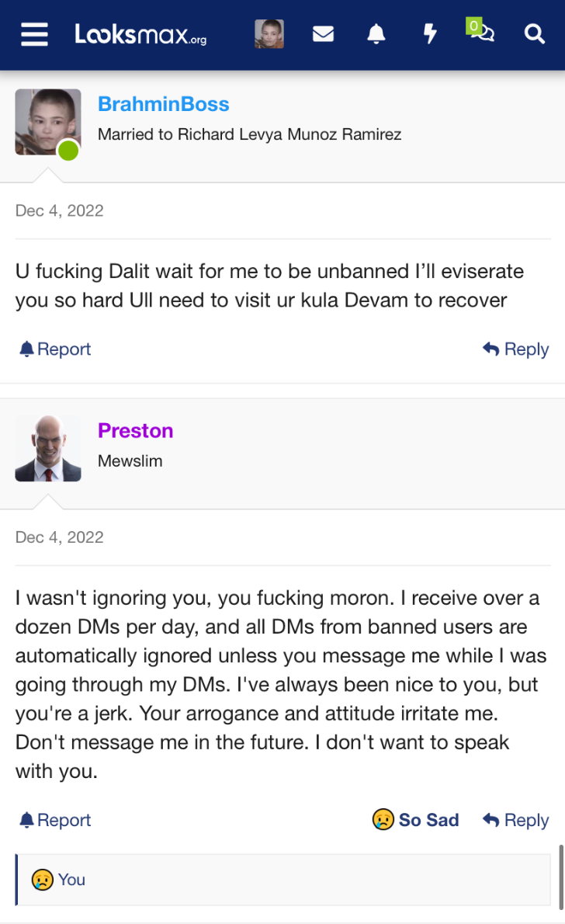Reply to BrahminBoss's post
The image size is (565, 924).
(515, 349)
